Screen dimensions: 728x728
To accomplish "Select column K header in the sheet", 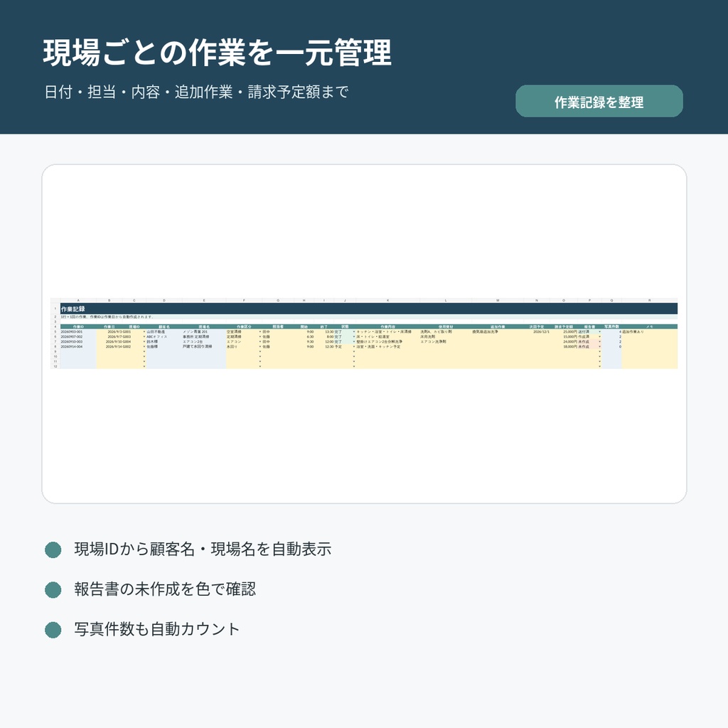I will (x=387, y=301).
